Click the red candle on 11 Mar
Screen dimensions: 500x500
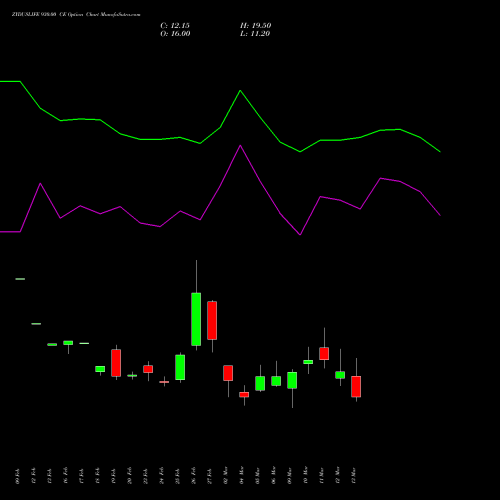[324, 353]
